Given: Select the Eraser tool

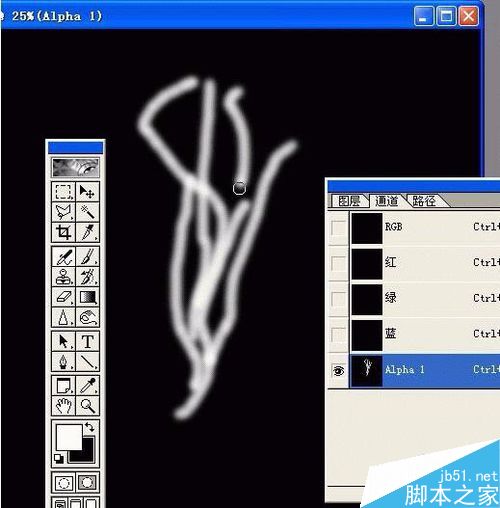Looking at the screenshot, I should coord(63,297).
